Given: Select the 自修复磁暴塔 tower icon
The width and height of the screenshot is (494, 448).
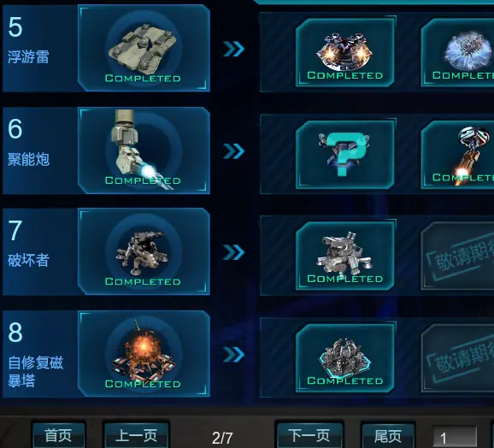Looking at the screenshot, I should click(144, 353).
